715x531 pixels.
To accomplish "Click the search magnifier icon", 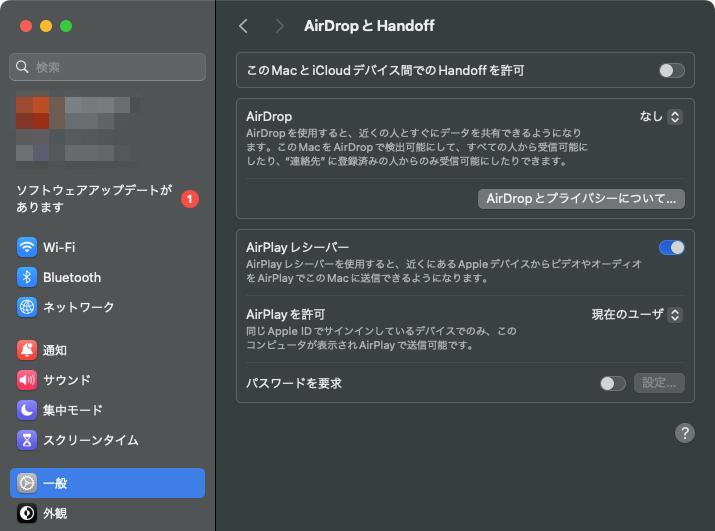I will 22,67.
